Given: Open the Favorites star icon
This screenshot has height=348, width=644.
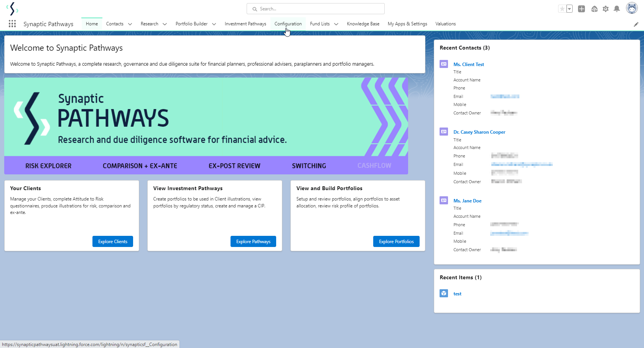Looking at the screenshot, I should coord(562,9).
